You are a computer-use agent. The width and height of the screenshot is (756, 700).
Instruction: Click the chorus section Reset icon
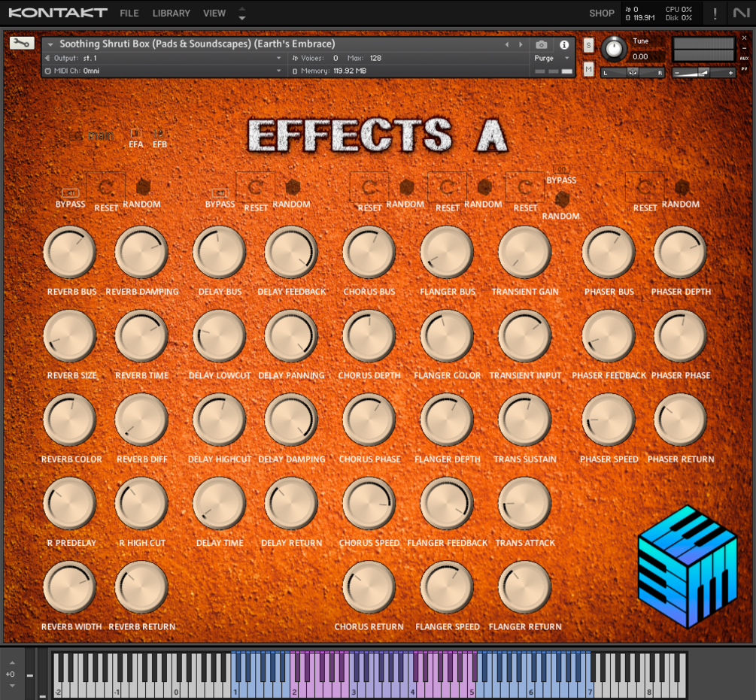[369, 187]
